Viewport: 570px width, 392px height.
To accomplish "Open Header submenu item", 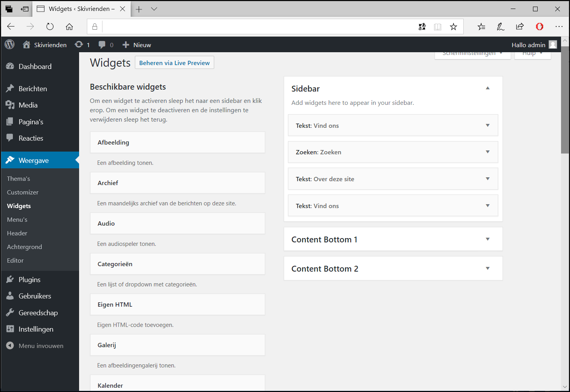I will click(17, 233).
